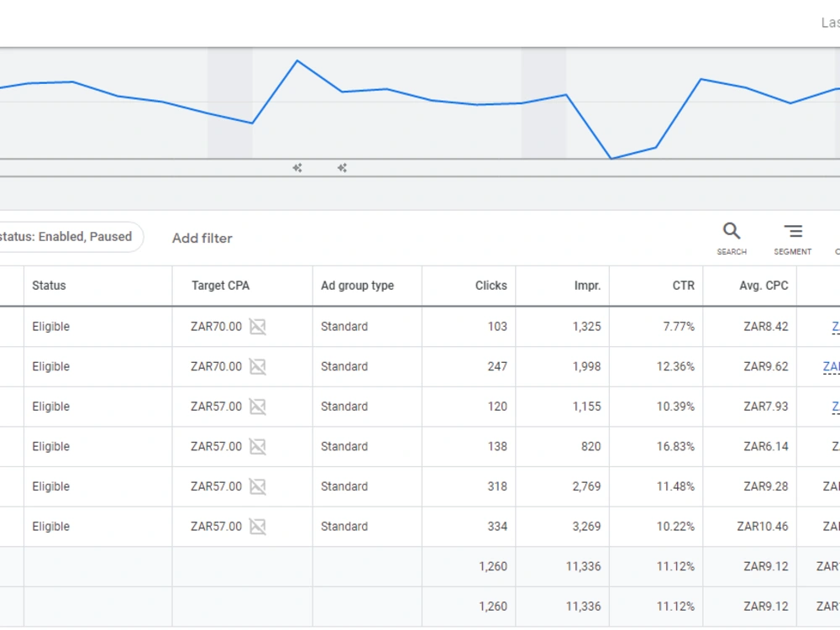The width and height of the screenshot is (840, 630).
Task: Select Target CPA ZAR57.00 in the 3,269 impressions row
Action: pyautogui.click(x=216, y=527)
